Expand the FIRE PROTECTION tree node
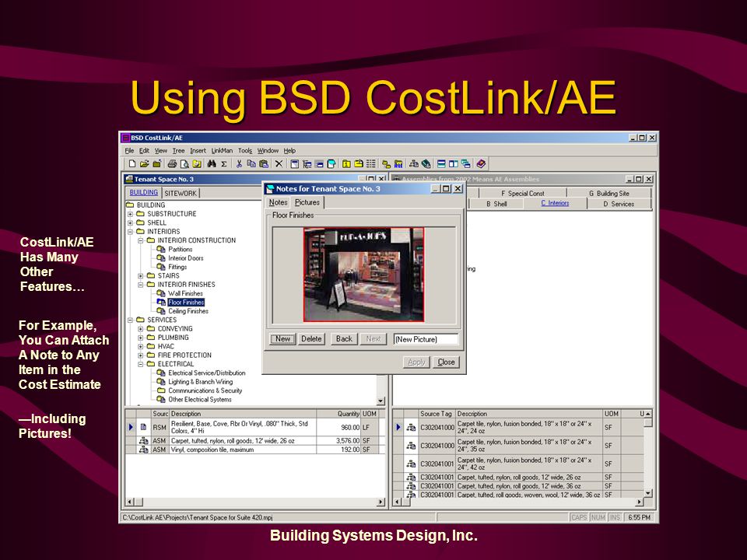The height and width of the screenshot is (560, 747). coord(141,355)
